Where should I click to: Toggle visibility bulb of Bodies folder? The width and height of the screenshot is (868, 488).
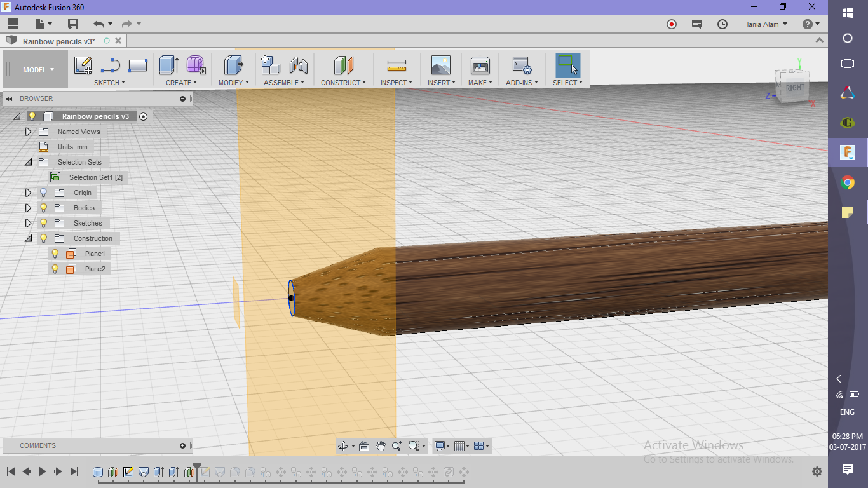(x=43, y=208)
